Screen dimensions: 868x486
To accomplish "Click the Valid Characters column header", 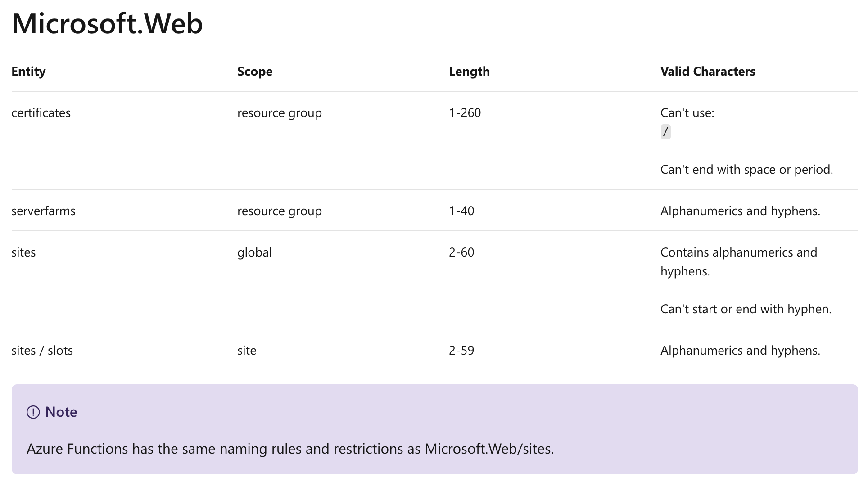I will coord(708,72).
